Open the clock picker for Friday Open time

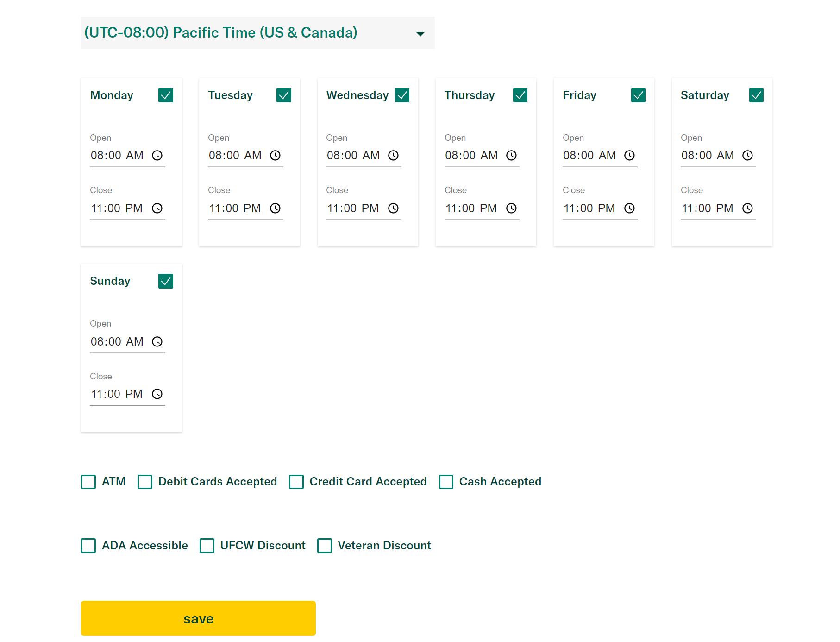(x=630, y=155)
